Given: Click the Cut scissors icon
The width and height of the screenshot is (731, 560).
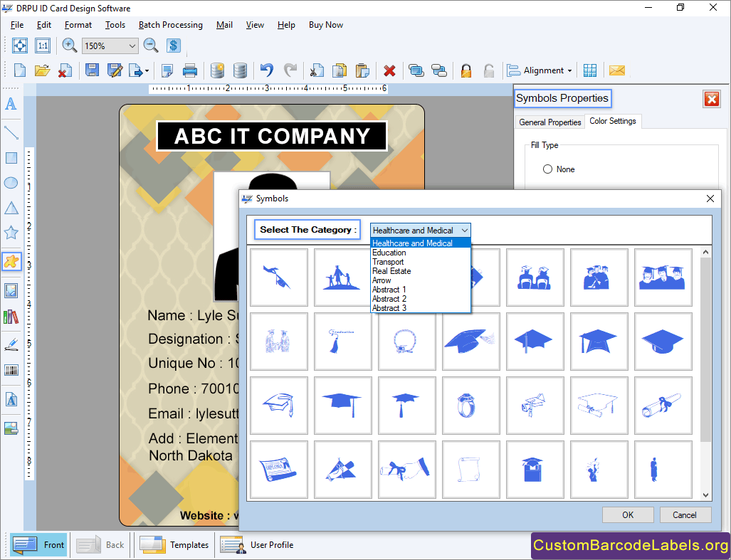Looking at the screenshot, I should click(317, 70).
